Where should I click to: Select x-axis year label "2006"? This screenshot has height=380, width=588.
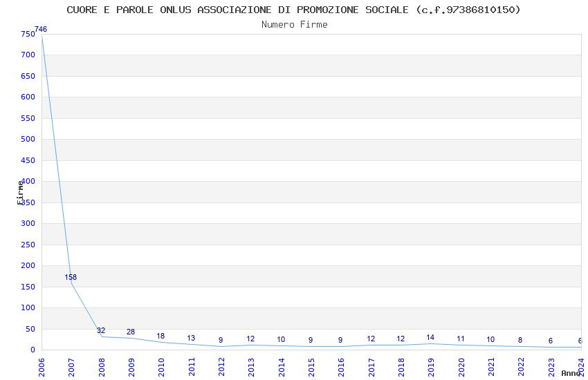[42, 367]
